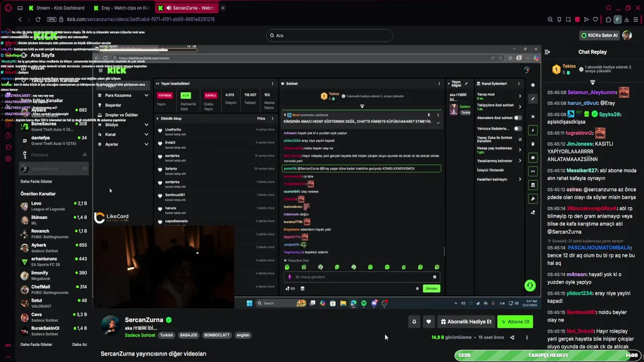The image size is (644, 362).
Task: Click the lock site info icon
Action: pos(61,19)
